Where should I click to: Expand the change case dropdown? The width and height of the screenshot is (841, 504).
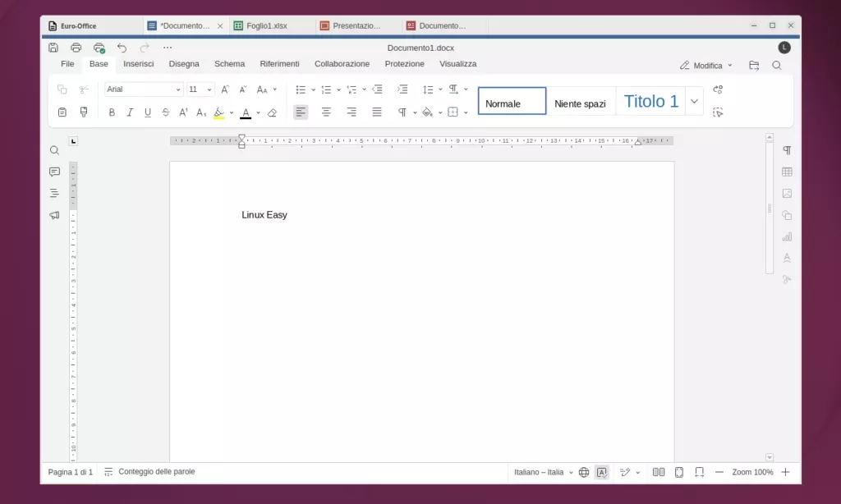[274, 89]
